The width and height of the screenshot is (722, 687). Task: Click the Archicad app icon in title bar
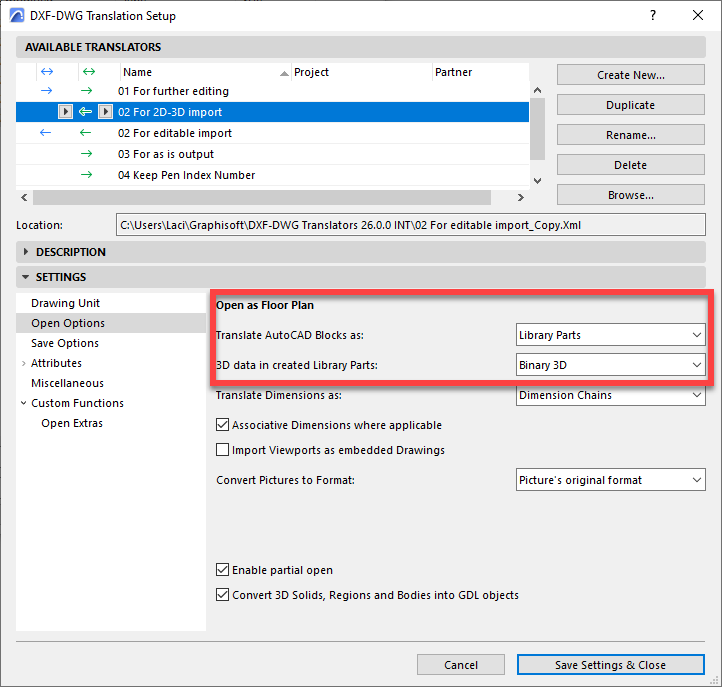(17, 15)
